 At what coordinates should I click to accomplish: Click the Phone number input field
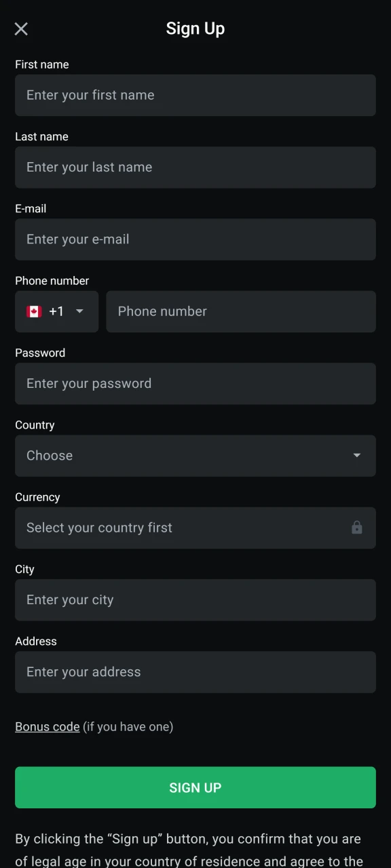pos(241,311)
